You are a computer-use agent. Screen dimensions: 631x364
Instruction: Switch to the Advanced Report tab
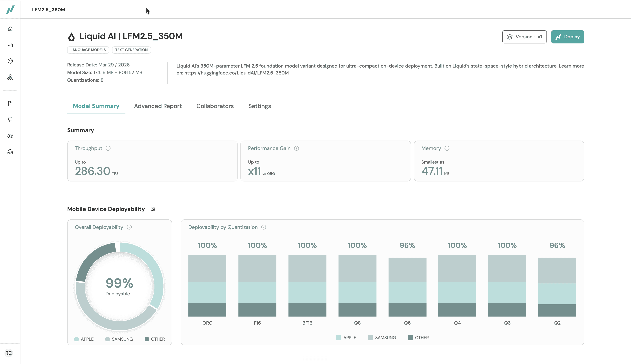coord(158,106)
